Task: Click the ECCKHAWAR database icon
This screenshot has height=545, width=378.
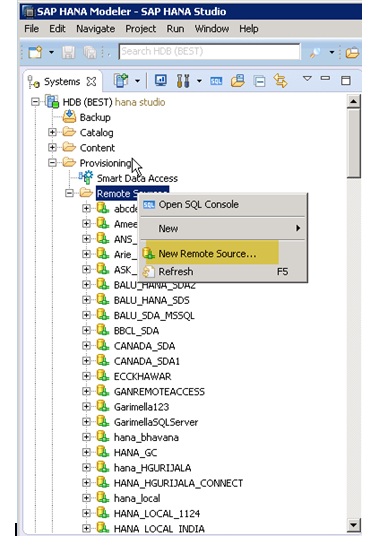Action: pyautogui.click(x=103, y=376)
